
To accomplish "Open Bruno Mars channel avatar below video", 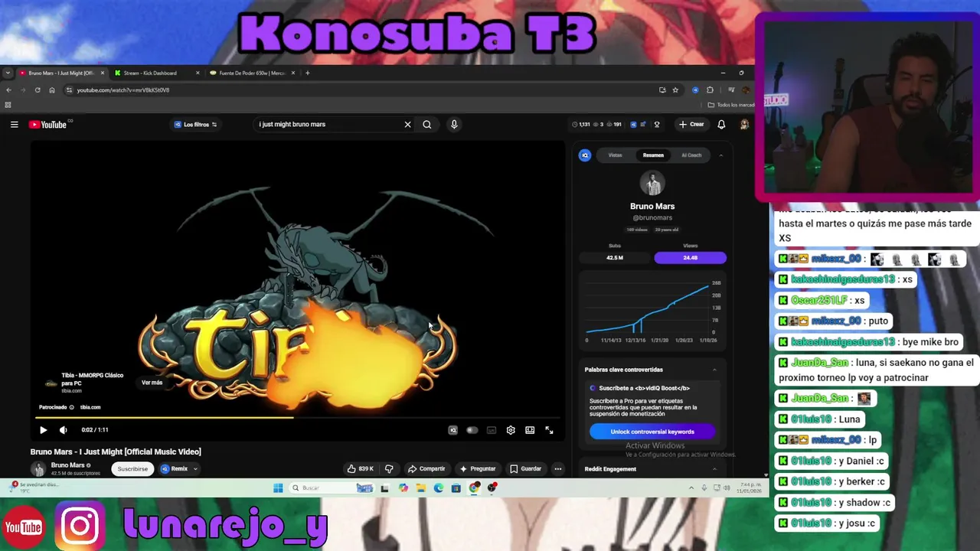I will (x=38, y=468).
